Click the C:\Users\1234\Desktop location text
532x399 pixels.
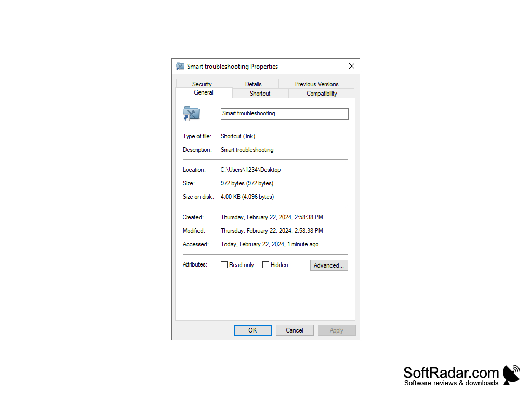coord(250,169)
